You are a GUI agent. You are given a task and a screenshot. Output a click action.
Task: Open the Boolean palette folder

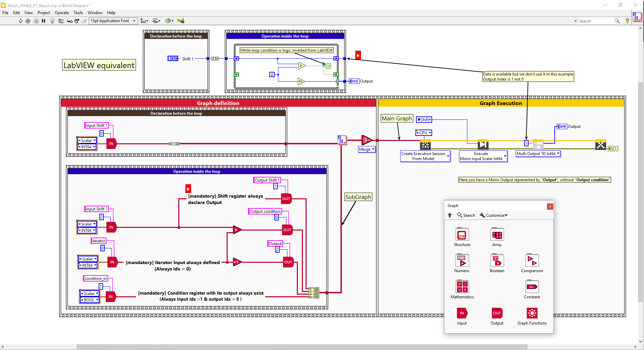[497, 263]
